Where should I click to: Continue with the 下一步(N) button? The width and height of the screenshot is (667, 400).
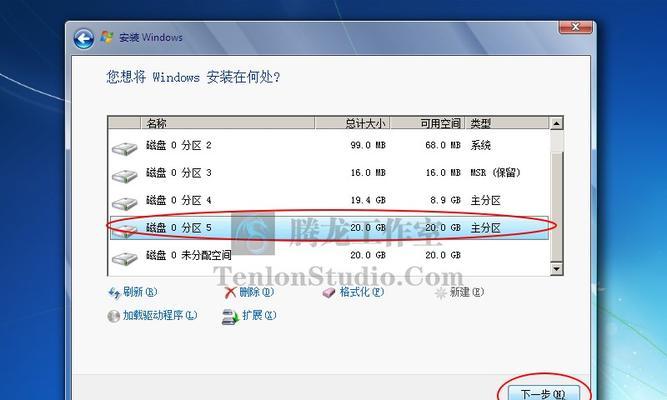click(x=544, y=393)
